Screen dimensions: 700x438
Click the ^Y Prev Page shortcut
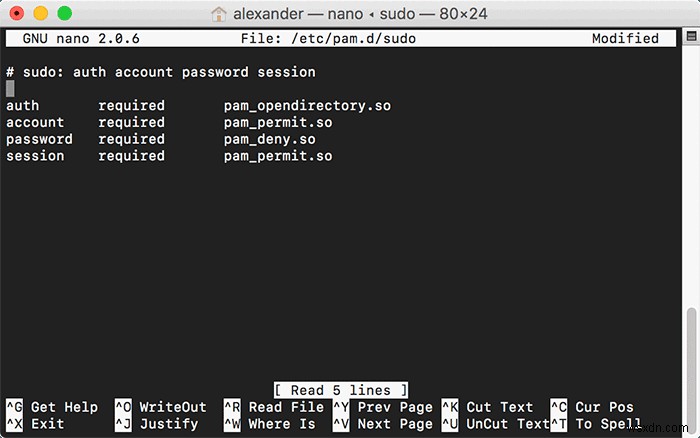pyautogui.click(x=382, y=407)
